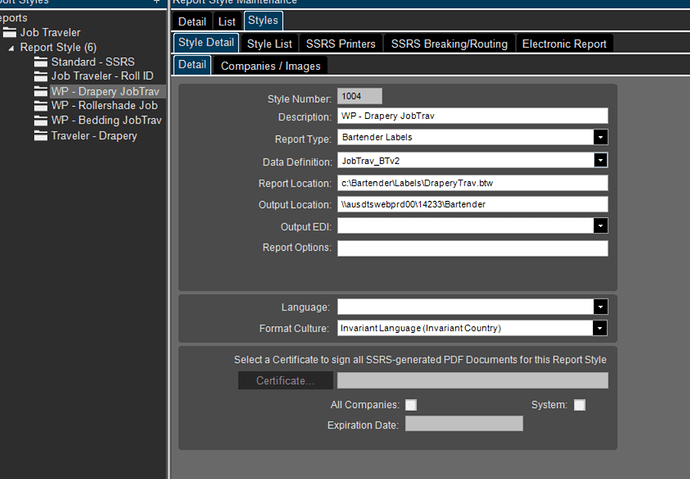Select Job Traveler - Roll ID style

(x=102, y=76)
